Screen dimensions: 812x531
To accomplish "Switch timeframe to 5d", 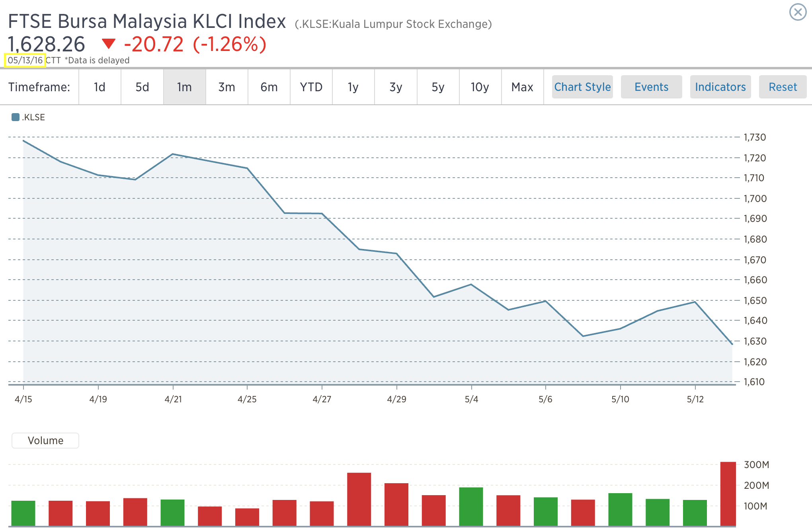I will coord(142,87).
